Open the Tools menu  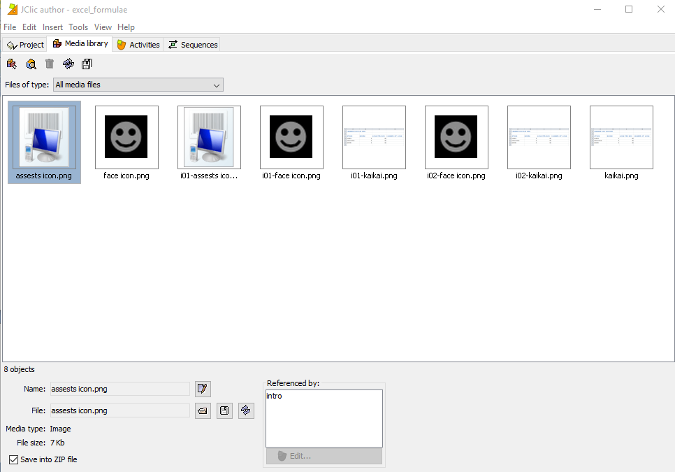78,27
